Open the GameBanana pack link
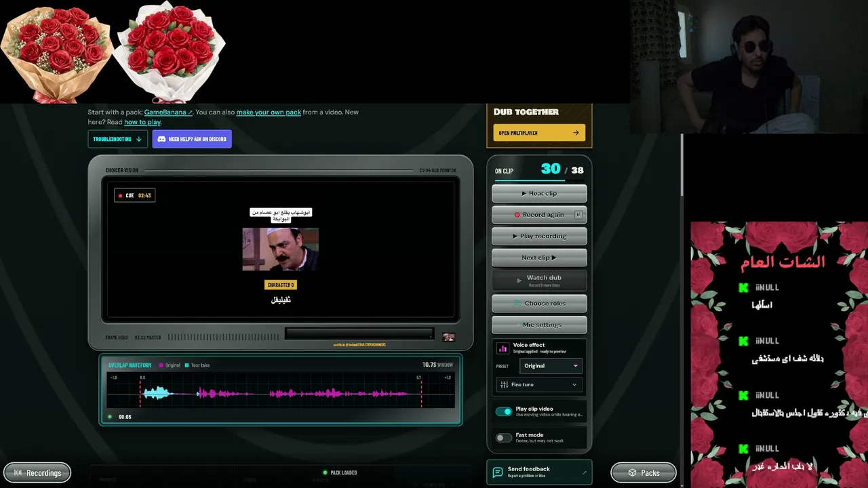This screenshot has height=488, width=868. (168, 112)
